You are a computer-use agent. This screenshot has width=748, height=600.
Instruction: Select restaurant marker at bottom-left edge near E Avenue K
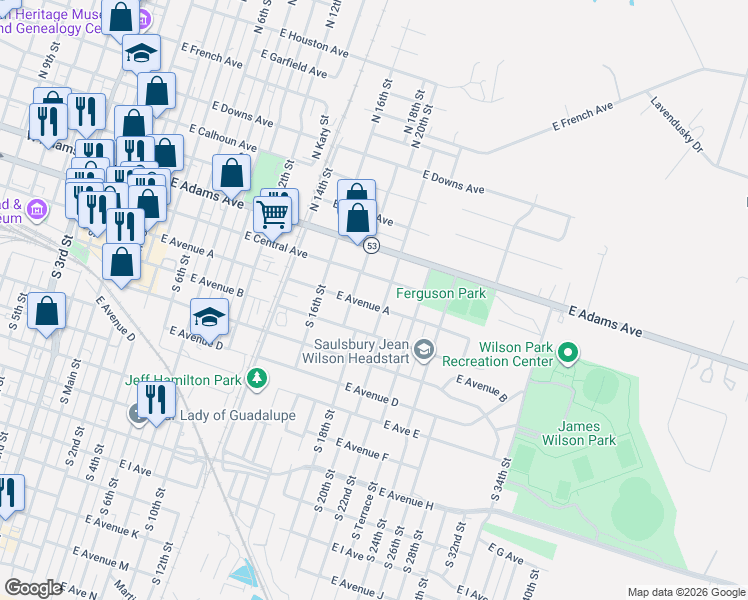pos(9,495)
